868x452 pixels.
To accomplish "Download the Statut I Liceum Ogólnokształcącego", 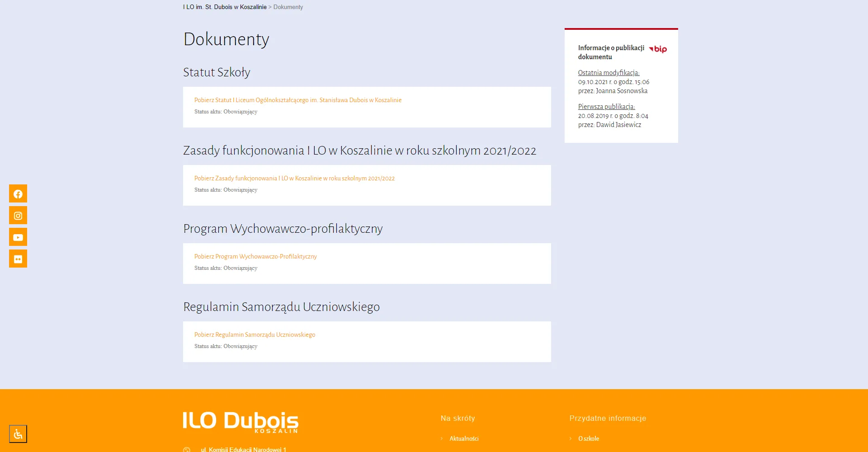I will coord(297,100).
